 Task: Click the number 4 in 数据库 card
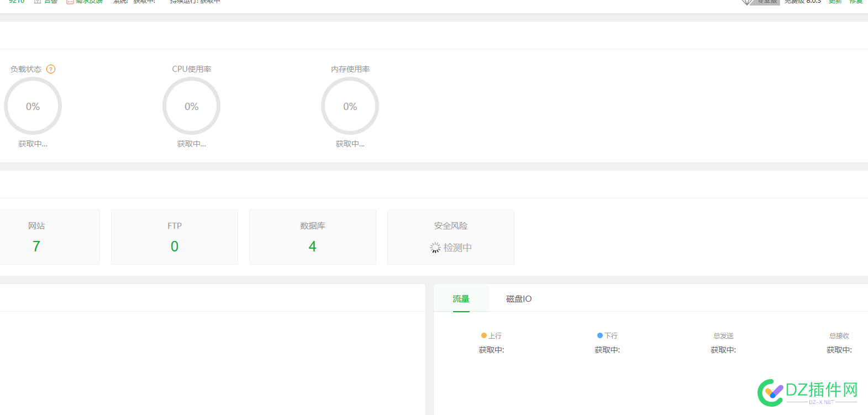point(313,246)
